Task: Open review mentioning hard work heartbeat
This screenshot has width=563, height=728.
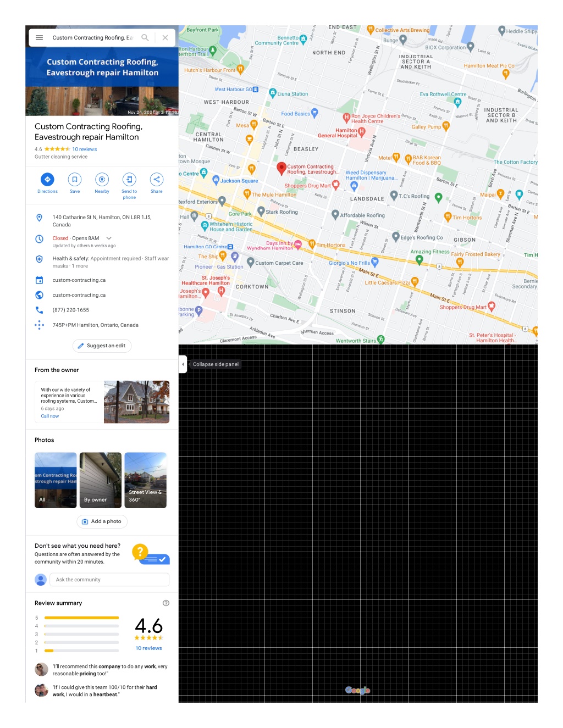Action: [x=102, y=691]
